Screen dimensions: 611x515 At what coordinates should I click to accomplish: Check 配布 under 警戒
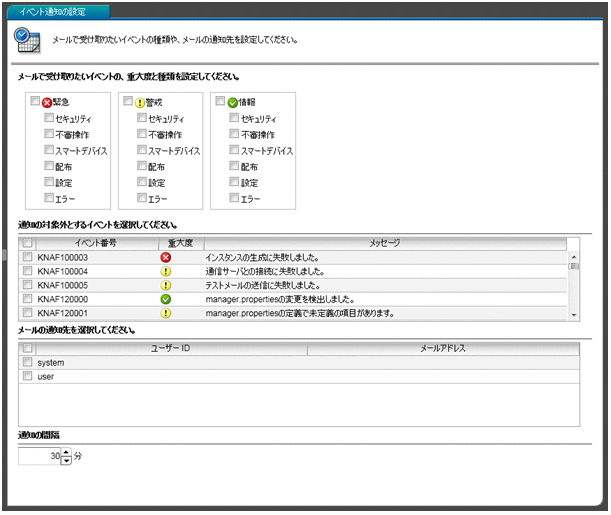tap(142, 166)
